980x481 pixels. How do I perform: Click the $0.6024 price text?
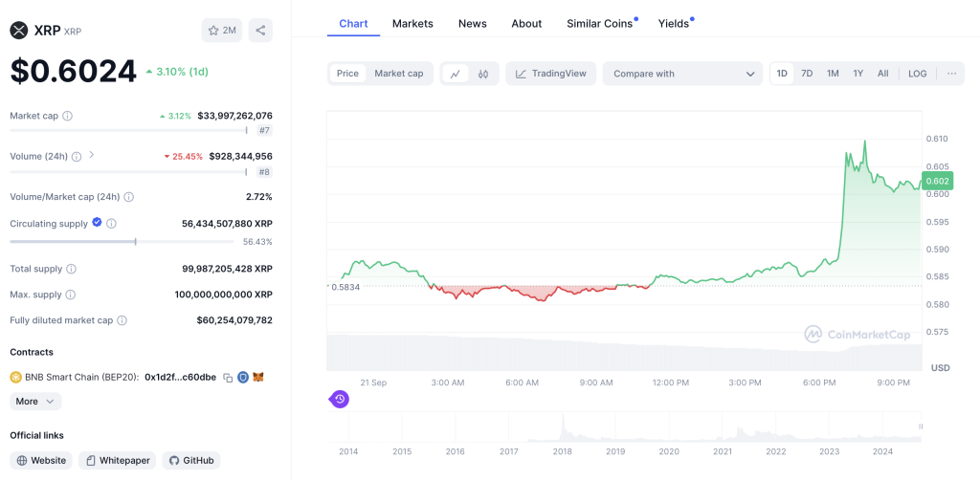point(73,71)
